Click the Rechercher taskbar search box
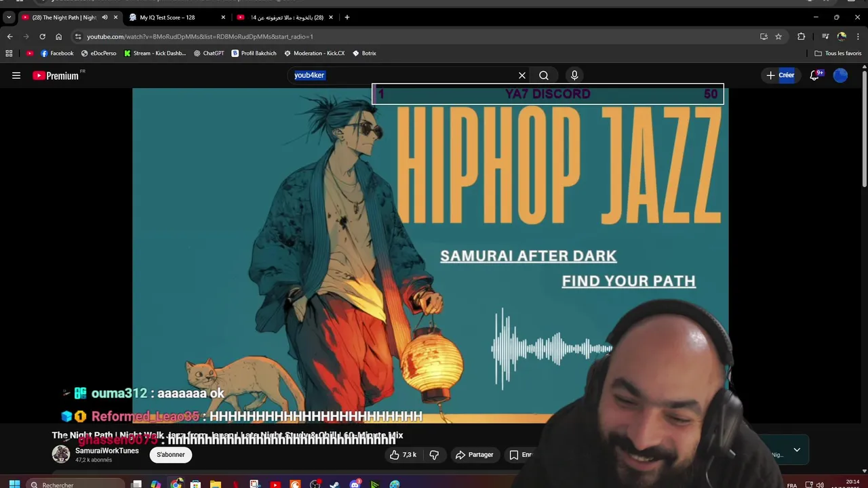Image resolution: width=868 pixels, height=488 pixels. (75, 484)
